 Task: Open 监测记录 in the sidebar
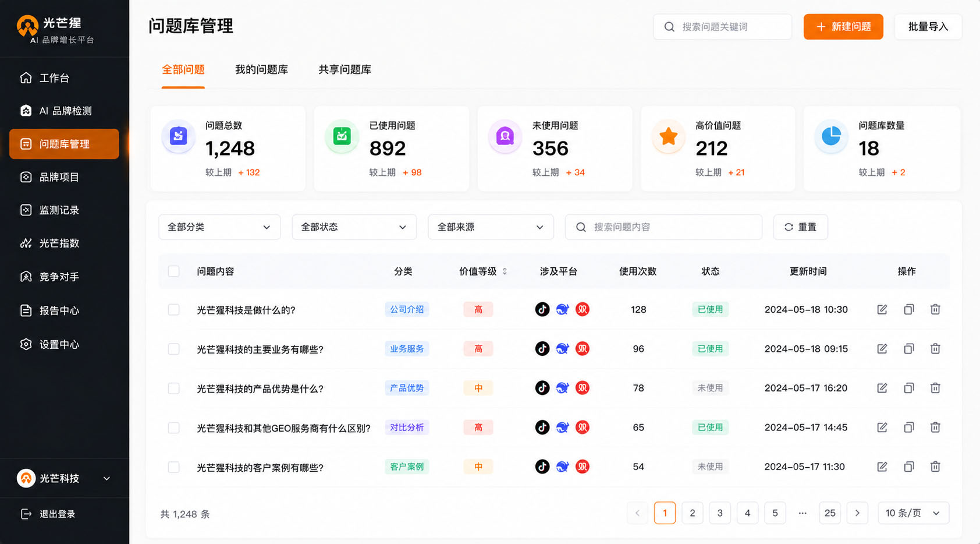tap(64, 210)
